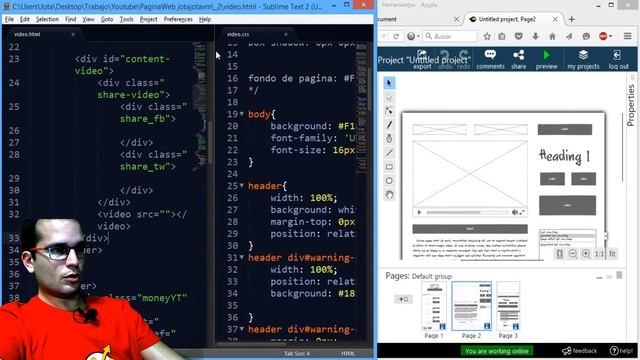
Task: Open the Firefox search engine globe dropdown
Action: click(413, 36)
